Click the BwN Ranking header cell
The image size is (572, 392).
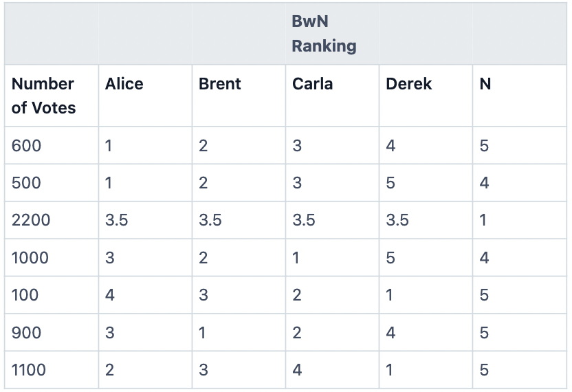coord(324,34)
